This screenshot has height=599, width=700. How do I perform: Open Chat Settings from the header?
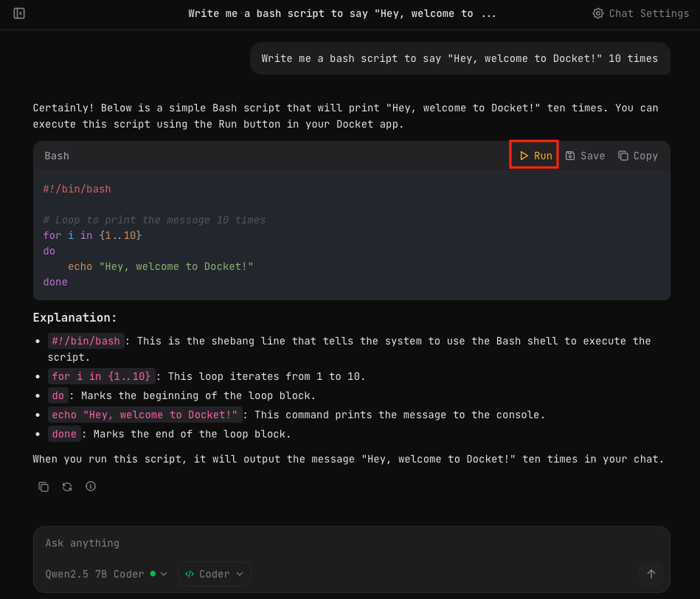pos(640,13)
